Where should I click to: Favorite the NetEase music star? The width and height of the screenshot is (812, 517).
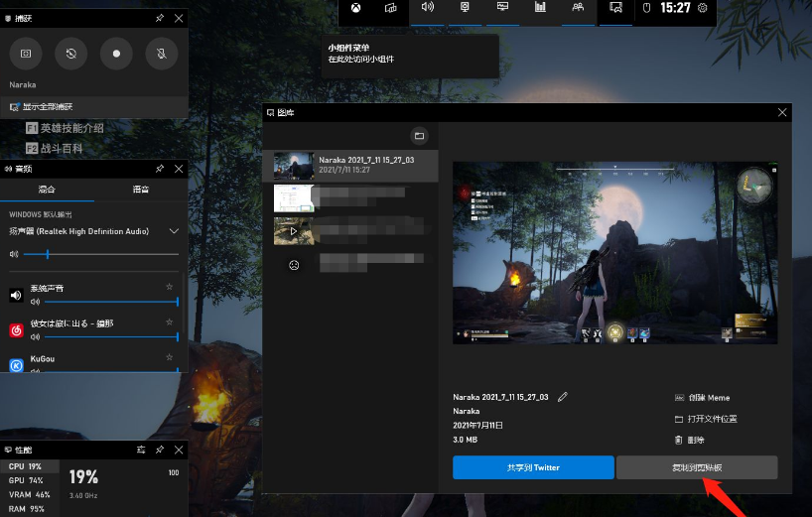pos(170,322)
